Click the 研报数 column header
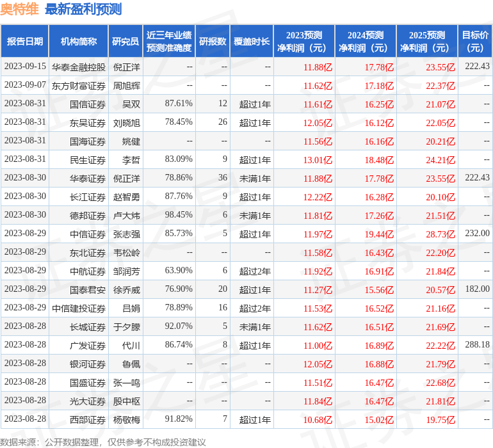493x448 pixels. tap(213, 41)
